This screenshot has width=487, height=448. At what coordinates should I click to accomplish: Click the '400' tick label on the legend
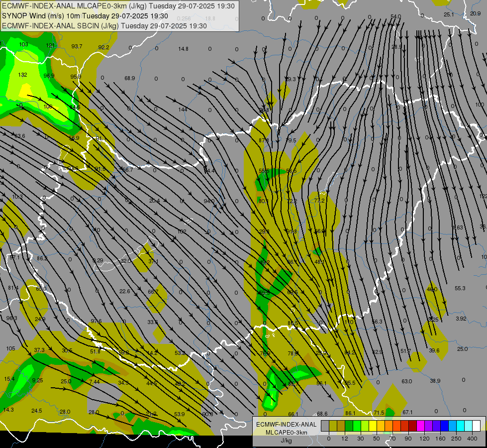[x=472, y=439]
